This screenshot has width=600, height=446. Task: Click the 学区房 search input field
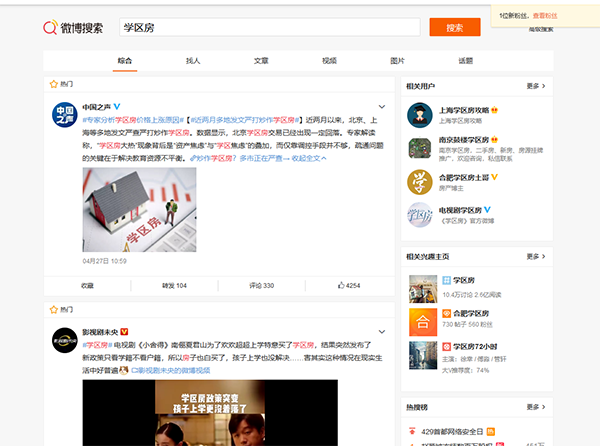coord(270,27)
